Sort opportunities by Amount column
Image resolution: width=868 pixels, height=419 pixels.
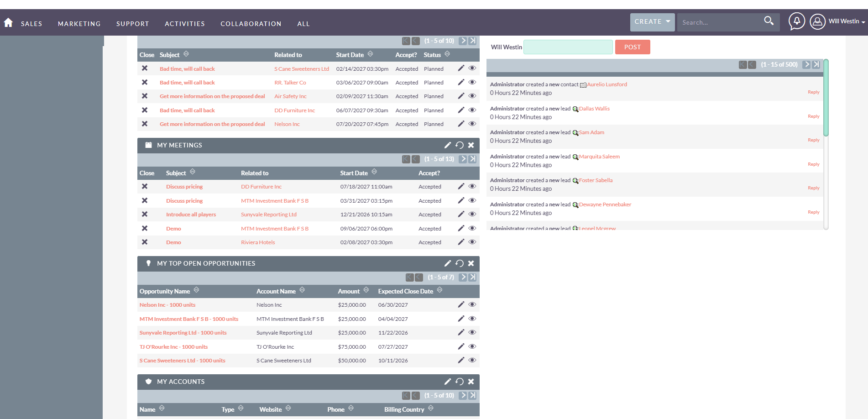click(366, 290)
